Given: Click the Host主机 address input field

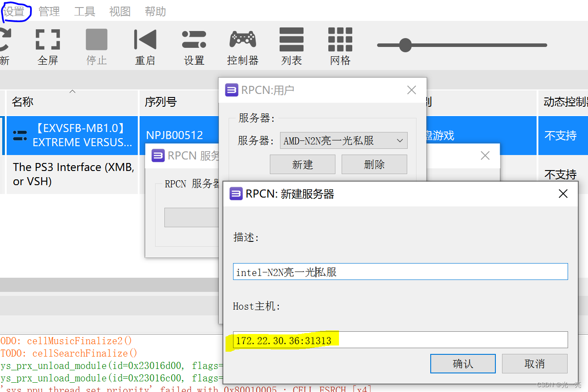Looking at the screenshot, I should coord(400,340).
